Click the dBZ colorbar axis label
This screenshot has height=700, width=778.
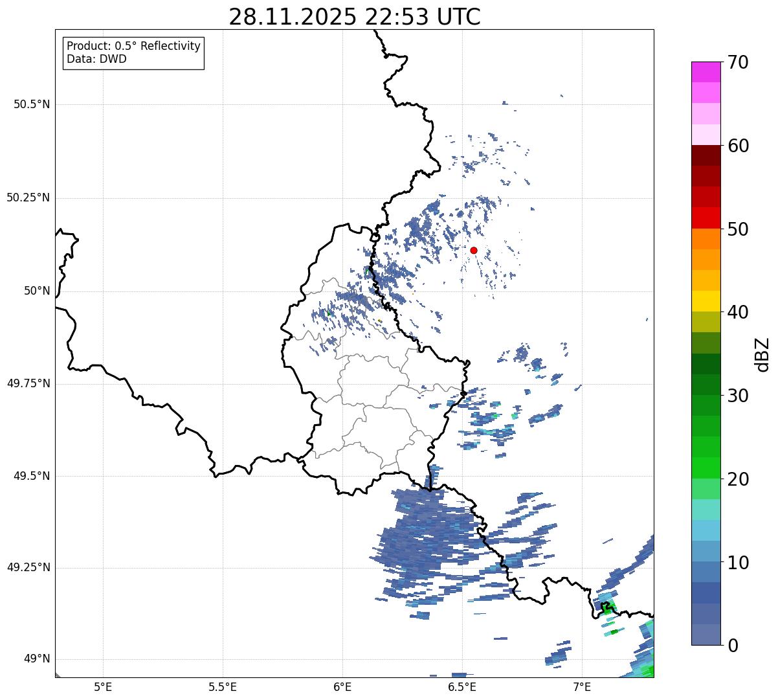[762, 354]
